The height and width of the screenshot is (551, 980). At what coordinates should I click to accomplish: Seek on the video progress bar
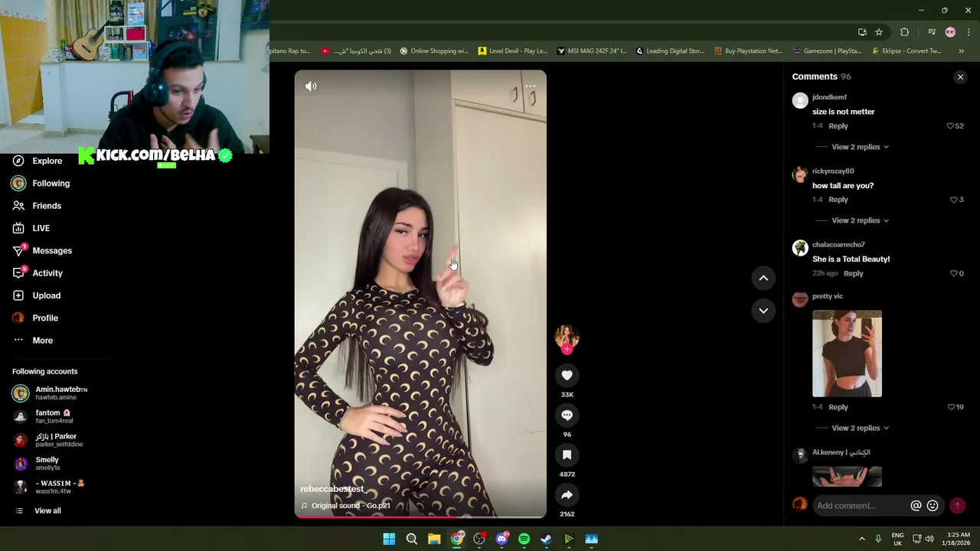tap(420, 517)
